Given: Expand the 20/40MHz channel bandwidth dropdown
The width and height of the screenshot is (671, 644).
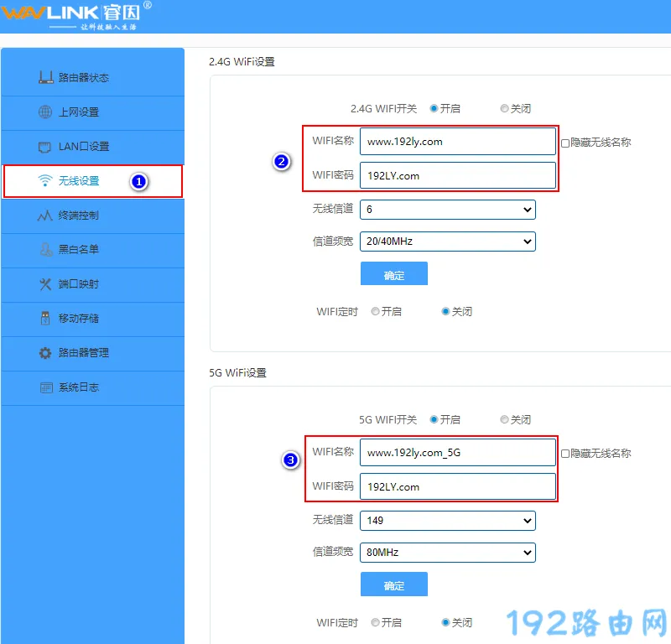Looking at the screenshot, I should (447, 241).
